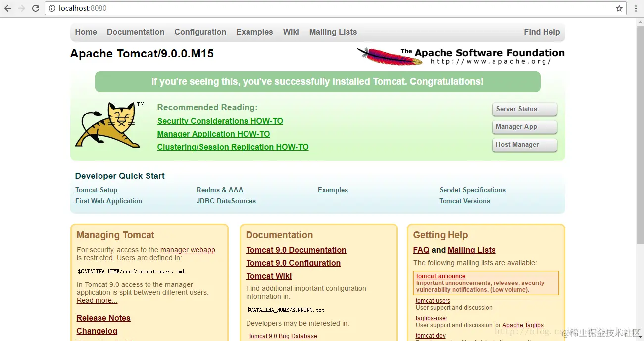
Task: Open the taglibs-user mailing list link
Action: point(432,318)
